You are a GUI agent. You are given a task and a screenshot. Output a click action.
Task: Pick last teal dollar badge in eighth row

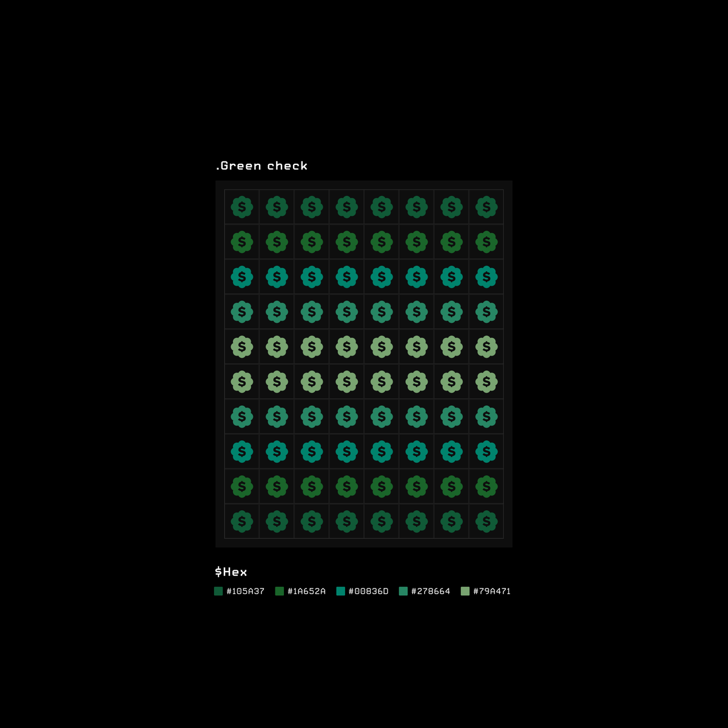pyautogui.click(x=487, y=451)
